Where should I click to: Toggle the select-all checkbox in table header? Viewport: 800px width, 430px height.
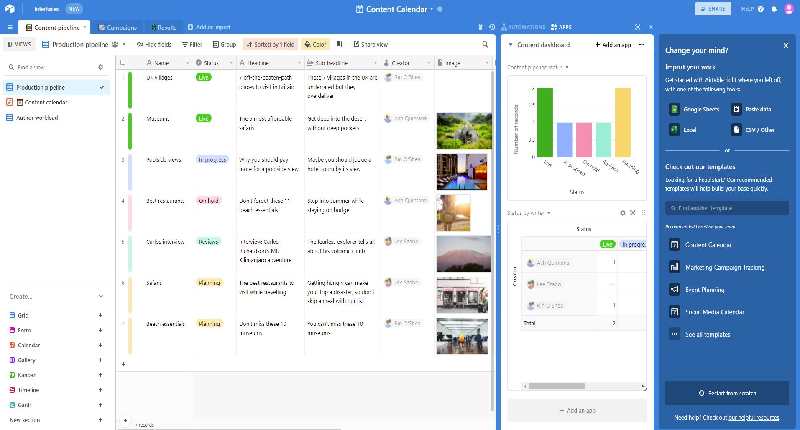(122, 63)
